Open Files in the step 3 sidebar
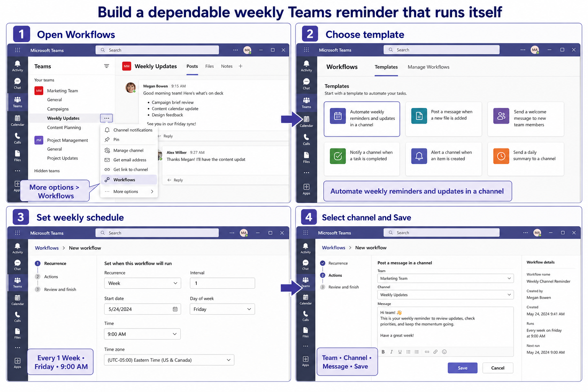588x392 pixels. 17,333
